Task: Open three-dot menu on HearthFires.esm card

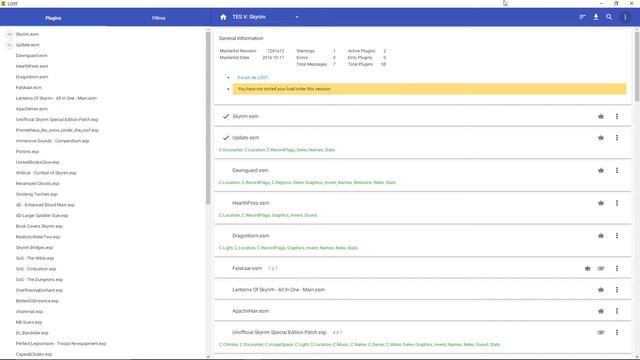Action: point(617,203)
